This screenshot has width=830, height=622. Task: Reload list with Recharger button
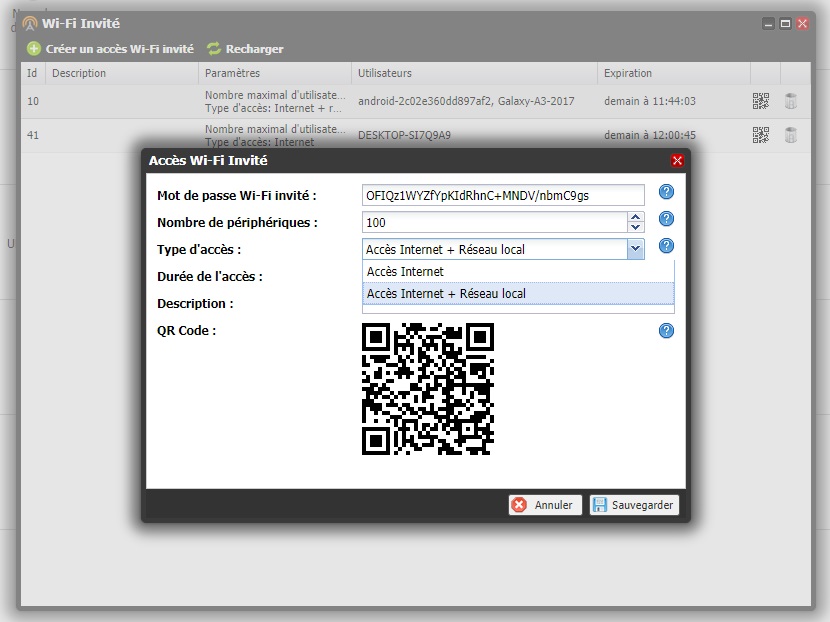245,49
